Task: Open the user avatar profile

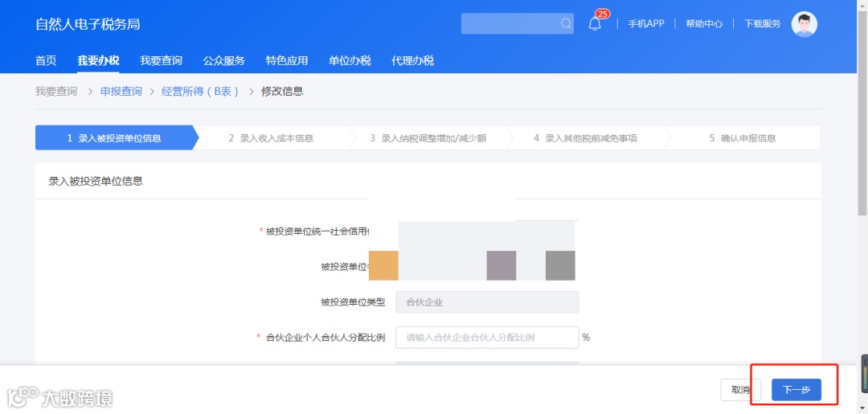Action: [804, 24]
